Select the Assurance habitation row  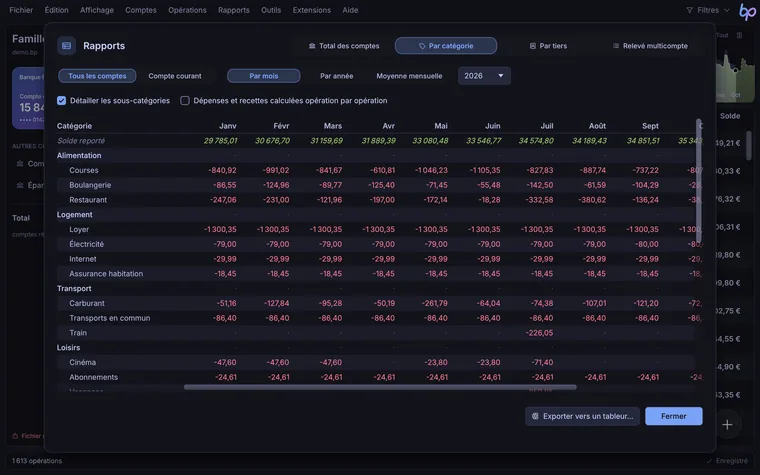tap(376, 274)
